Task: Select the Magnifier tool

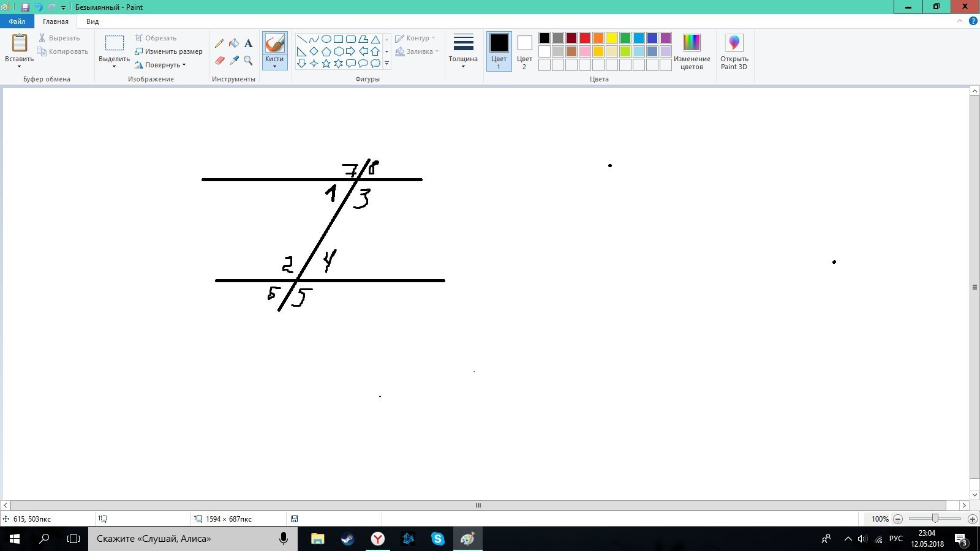Action: (x=248, y=60)
